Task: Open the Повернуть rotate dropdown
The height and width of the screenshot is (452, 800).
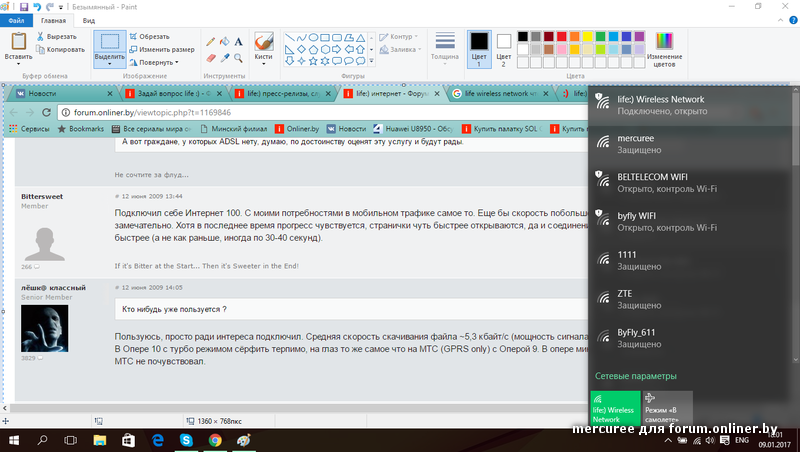Action: click(x=154, y=62)
